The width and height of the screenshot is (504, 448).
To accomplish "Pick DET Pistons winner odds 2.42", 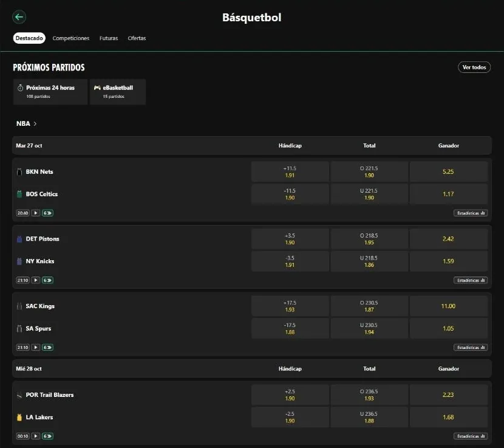I will click(x=448, y=239).
